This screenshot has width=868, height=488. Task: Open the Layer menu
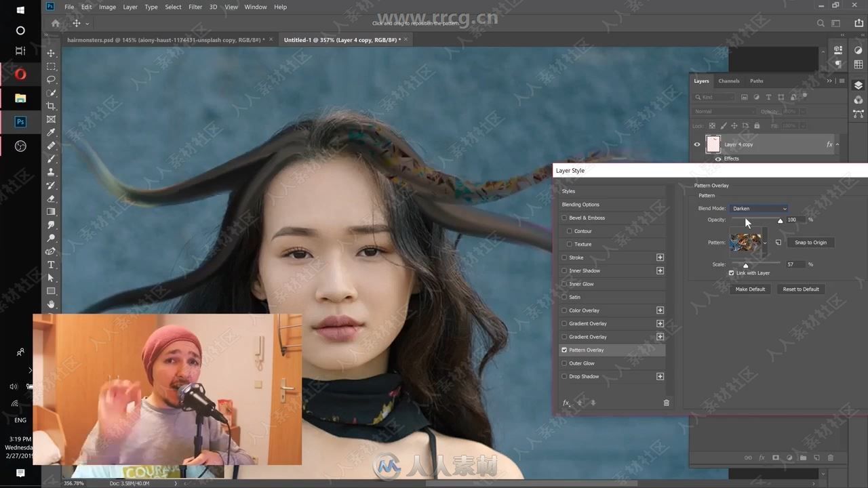tap(130, 7)
